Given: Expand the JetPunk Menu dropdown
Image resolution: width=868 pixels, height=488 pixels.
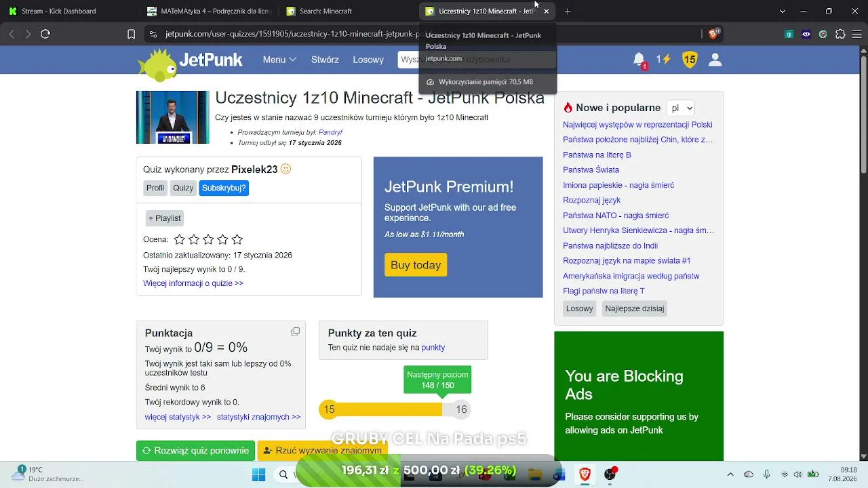Looking at the screenshot, I should (279, 60).
